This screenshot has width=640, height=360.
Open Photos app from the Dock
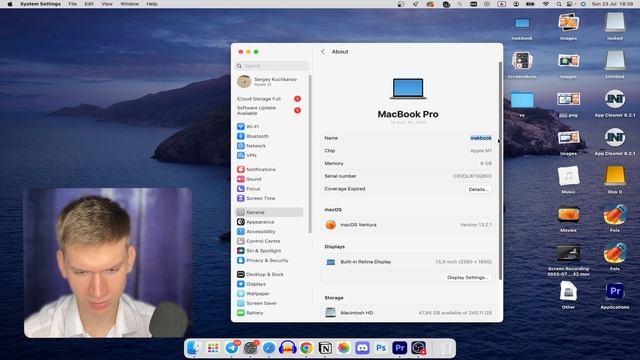(344, 348)
